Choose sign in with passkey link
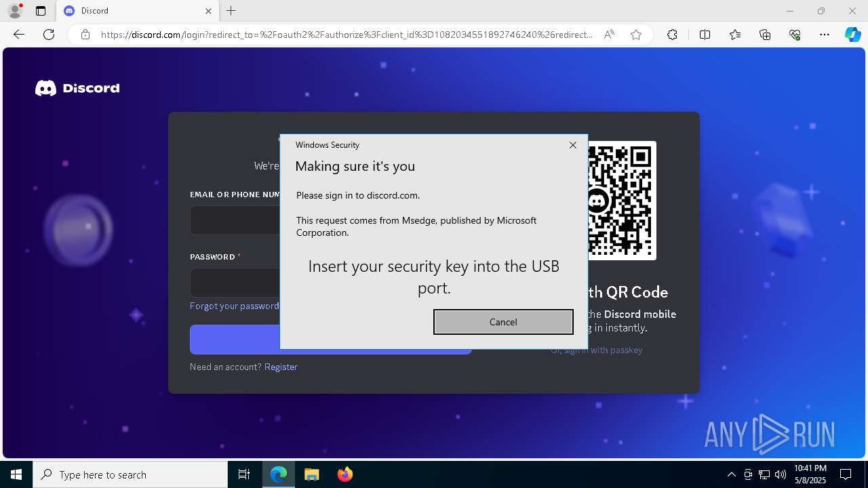868x488 pixels. point(597,350)
